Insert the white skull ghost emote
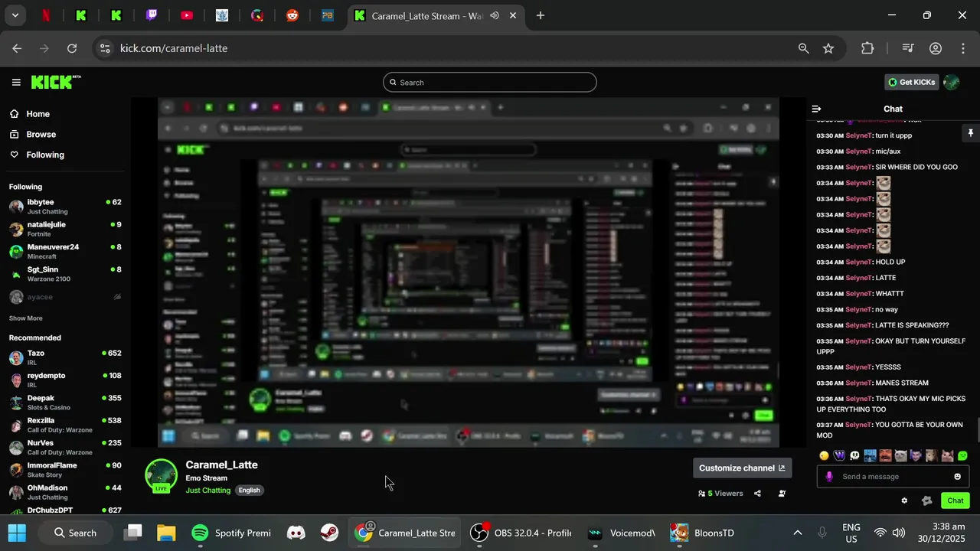 click(854, 455)
